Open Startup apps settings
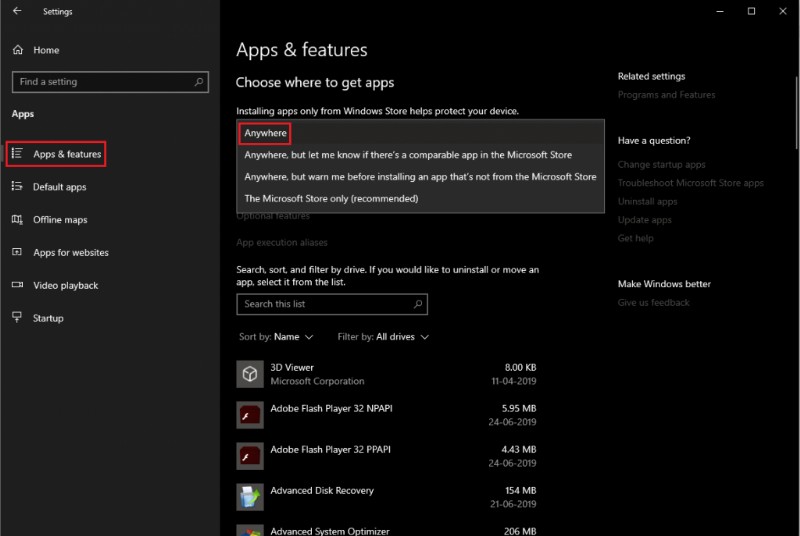800x536 pixels. coord(48,318)
